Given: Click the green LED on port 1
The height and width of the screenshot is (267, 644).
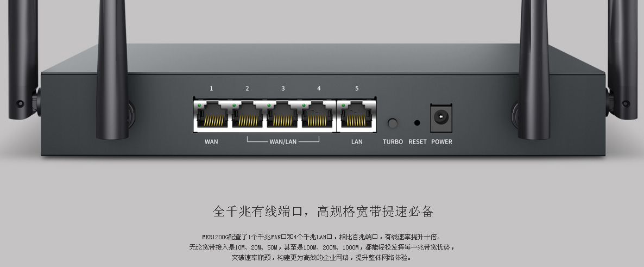Looking at the screenshot, I should tap(200, 105).
